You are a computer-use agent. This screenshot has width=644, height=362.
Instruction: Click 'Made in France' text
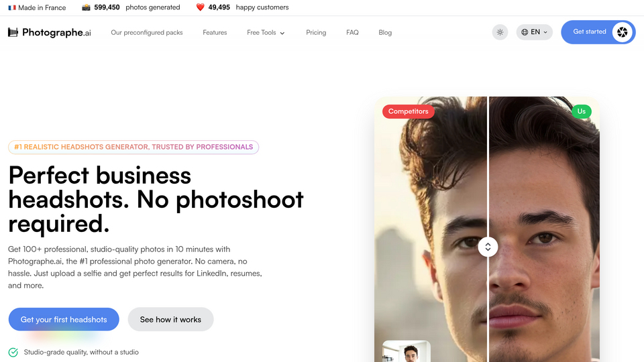(x=42, y=7)
